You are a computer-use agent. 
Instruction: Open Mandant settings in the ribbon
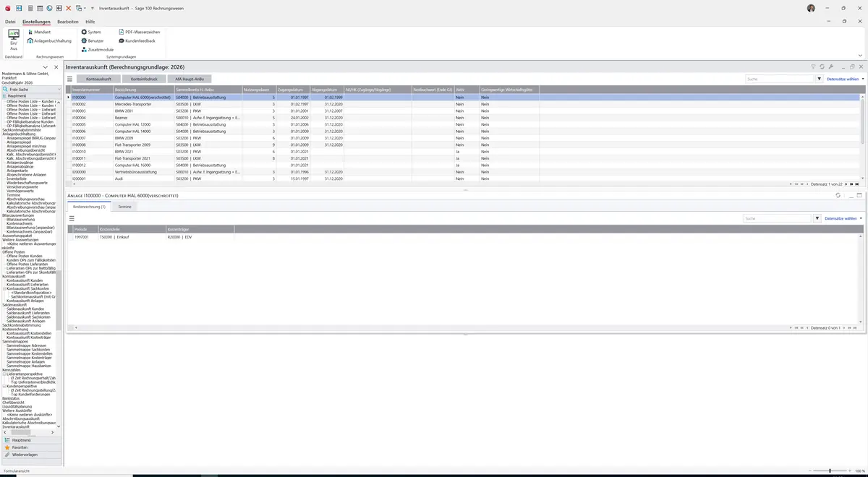(39, 32)
